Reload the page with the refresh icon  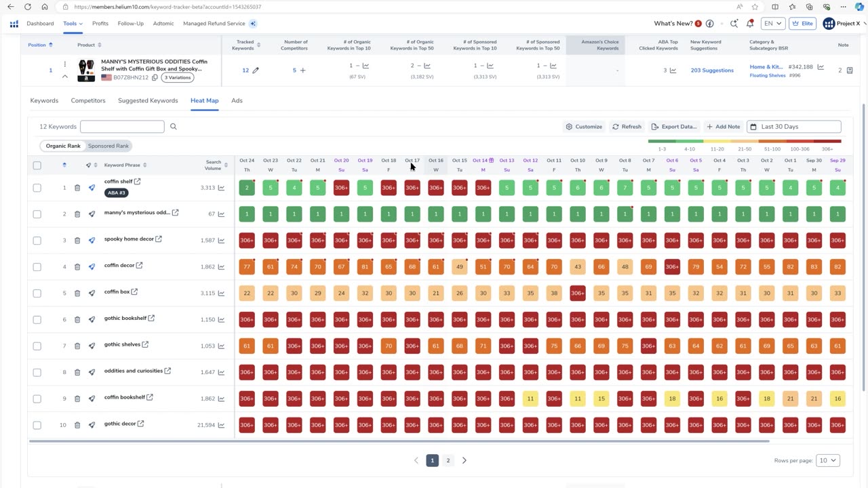click(27, 7)
